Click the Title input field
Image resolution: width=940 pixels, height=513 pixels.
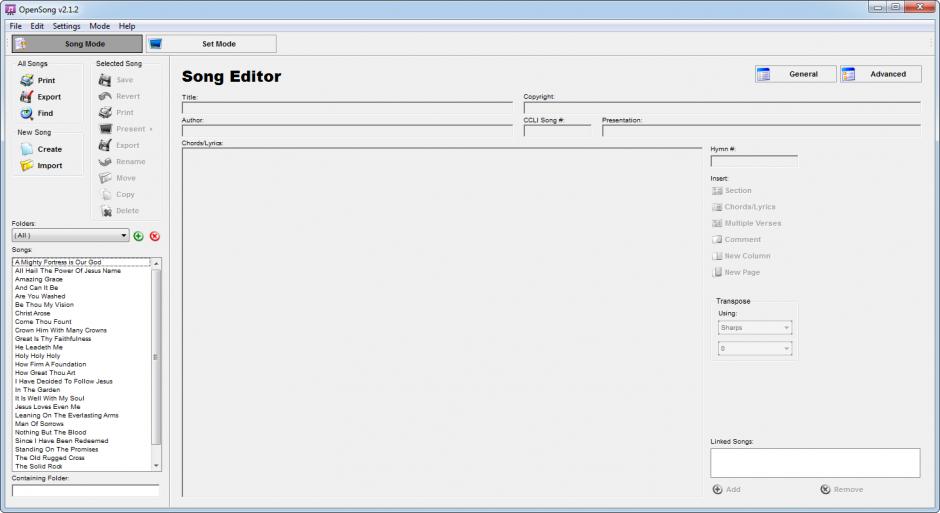tap(347, 107)
